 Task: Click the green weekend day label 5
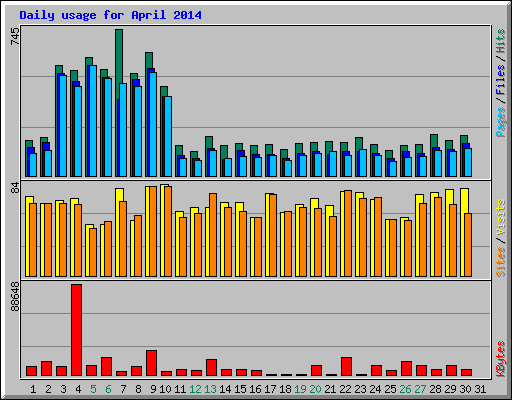(x=93, y=389)
